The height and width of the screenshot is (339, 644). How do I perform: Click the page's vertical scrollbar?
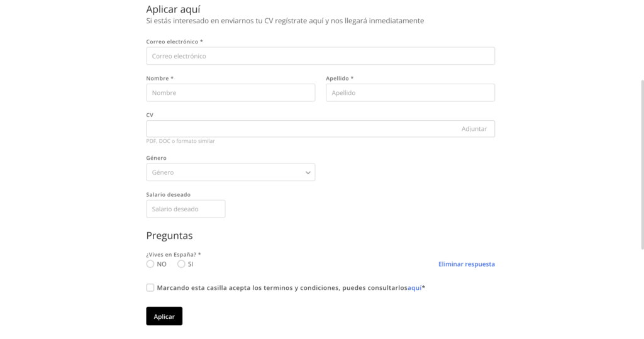(641, 164)
